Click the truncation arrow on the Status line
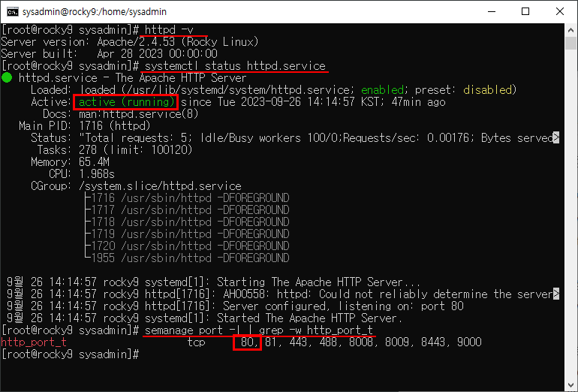This screenshot has height=392, width=578. (556, 138)
